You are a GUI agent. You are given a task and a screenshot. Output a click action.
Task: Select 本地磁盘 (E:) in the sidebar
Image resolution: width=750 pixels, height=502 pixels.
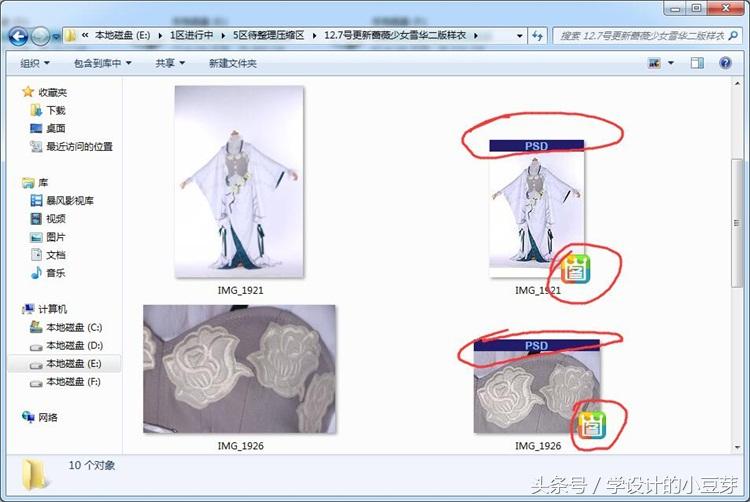pyautogui.click(x=74, y=364)
